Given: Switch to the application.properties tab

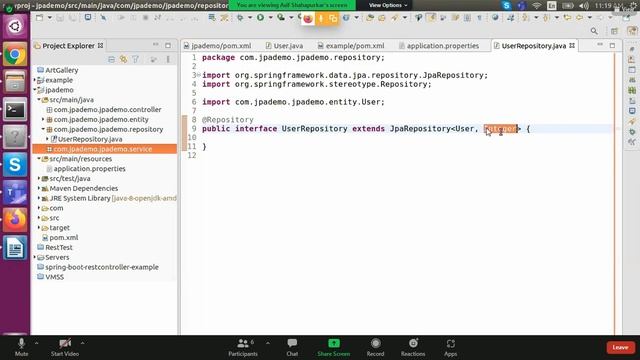Looking at the screenshot, I should (439, 46).
